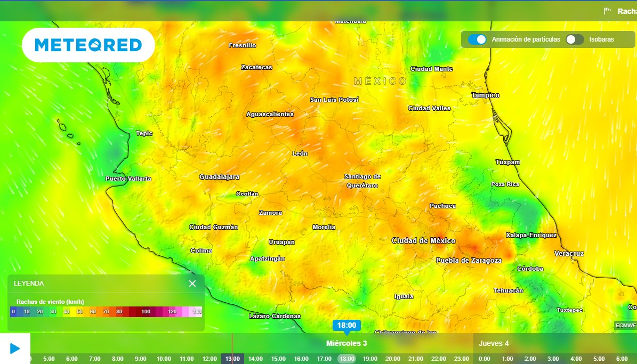Click Lázaro Cárdenas city label
The height and width of the screenshot is (364, 637).
[275, 316]
